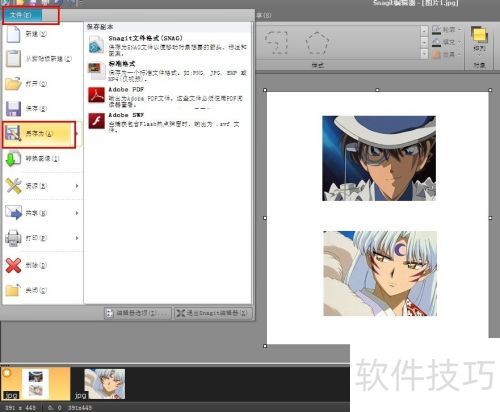Choose 新建 (New) from the file menu
The height and width of the screenshot is (412, 500).
pyautogui.click(x=42, y=34)
